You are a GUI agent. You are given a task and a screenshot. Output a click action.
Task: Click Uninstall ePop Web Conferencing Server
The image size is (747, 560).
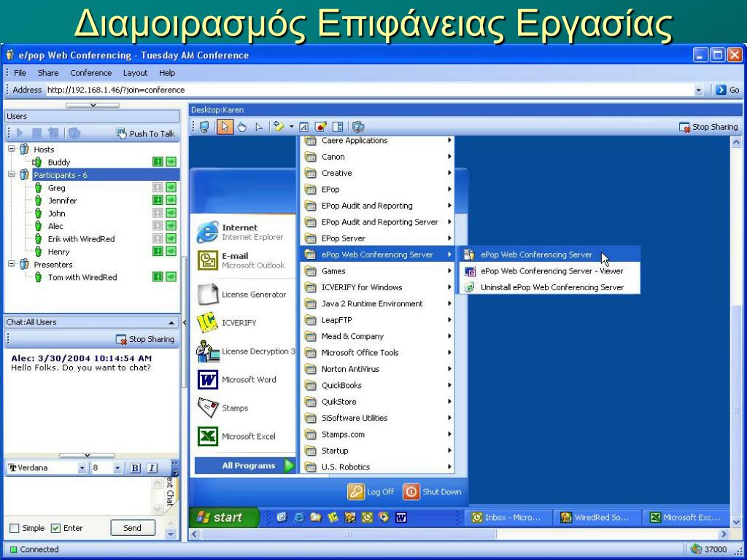click(x=549, y=287)
